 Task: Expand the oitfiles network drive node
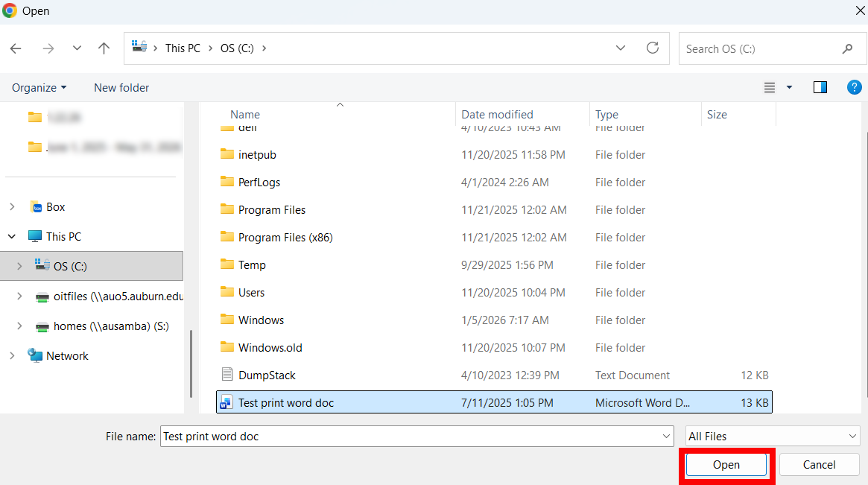(x=19, y=297)
